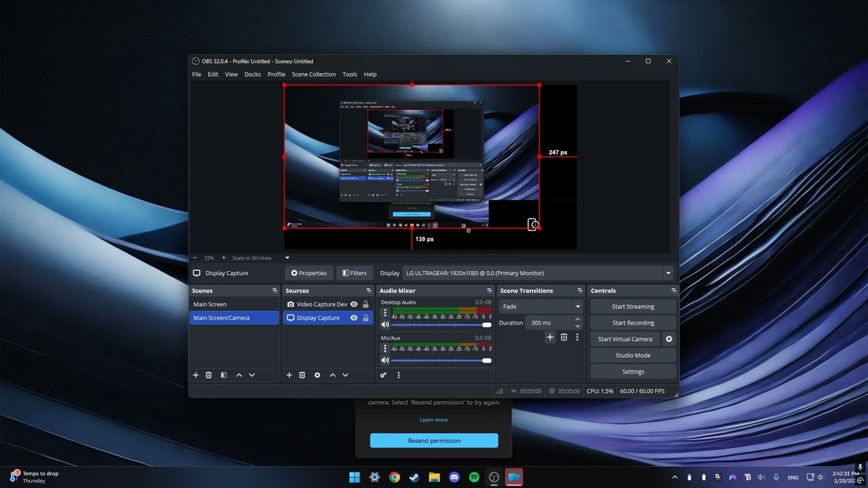Open the Scene Collection menu
This screenshot has width=868, height=488.
click(x=314, y=75)
